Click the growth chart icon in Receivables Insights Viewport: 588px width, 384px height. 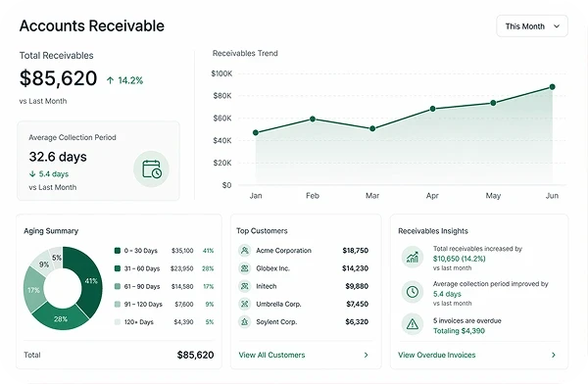tap(413, 258)
